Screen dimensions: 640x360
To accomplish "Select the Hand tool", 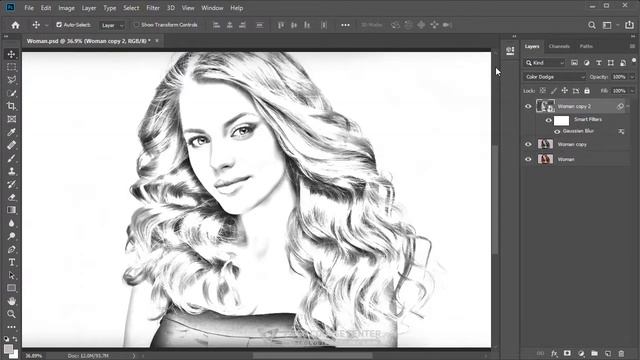I will (11, 301).
